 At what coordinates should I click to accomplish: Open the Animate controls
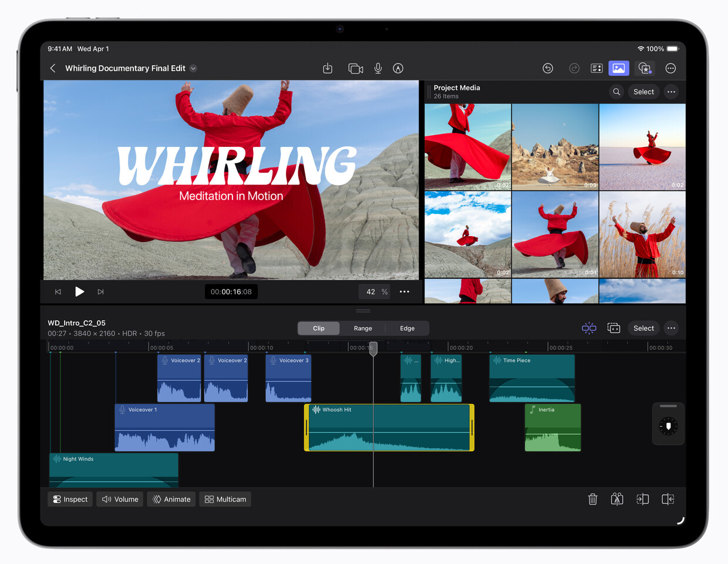tap(172, 499)
